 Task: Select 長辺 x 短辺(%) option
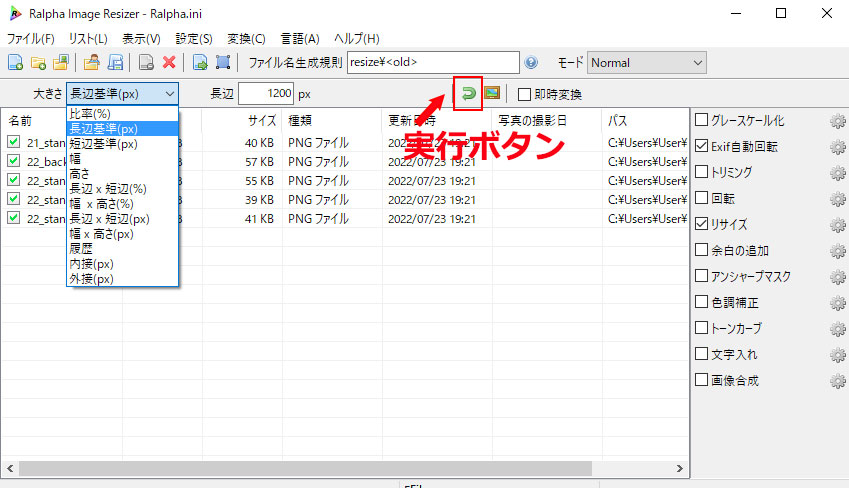coord(122,189)
